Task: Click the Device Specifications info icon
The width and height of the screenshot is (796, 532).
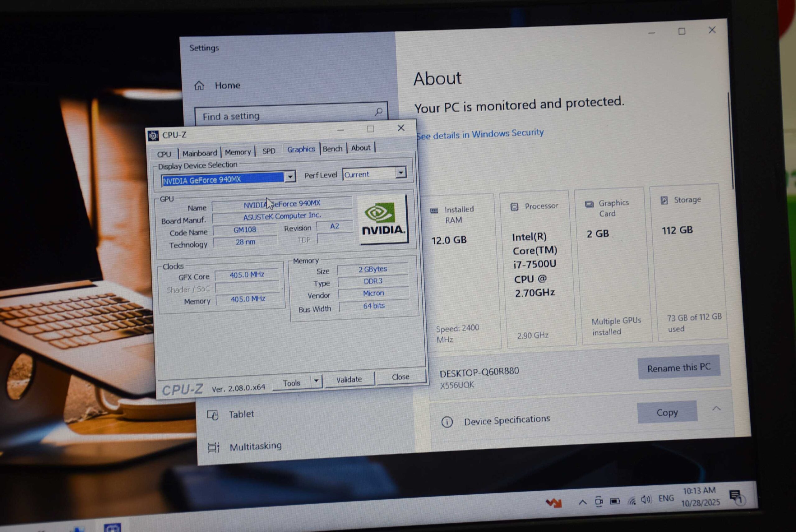Action: [447, 422]
